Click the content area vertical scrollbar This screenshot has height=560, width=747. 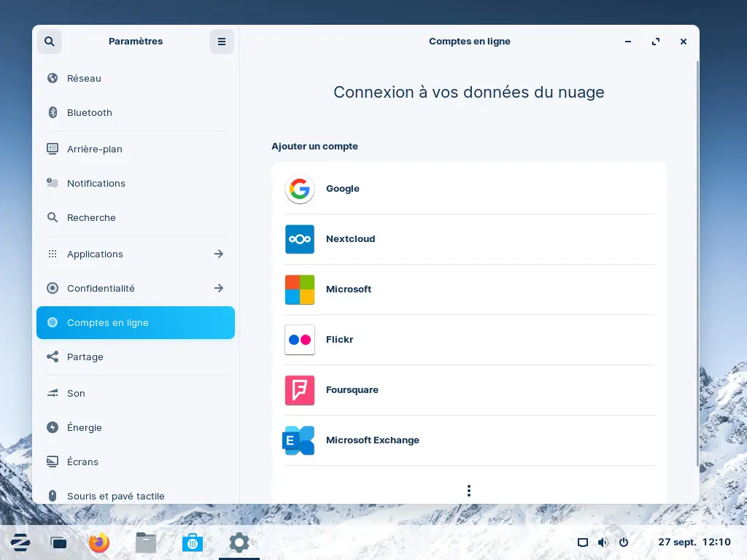(x=697, y=262)
